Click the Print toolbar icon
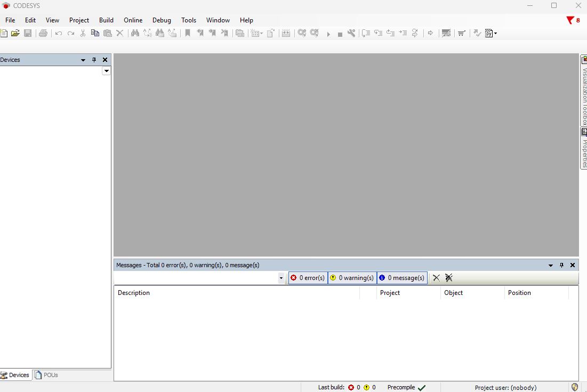The height and width of the screenshot is (392, 587). click(x=43, y=33)
